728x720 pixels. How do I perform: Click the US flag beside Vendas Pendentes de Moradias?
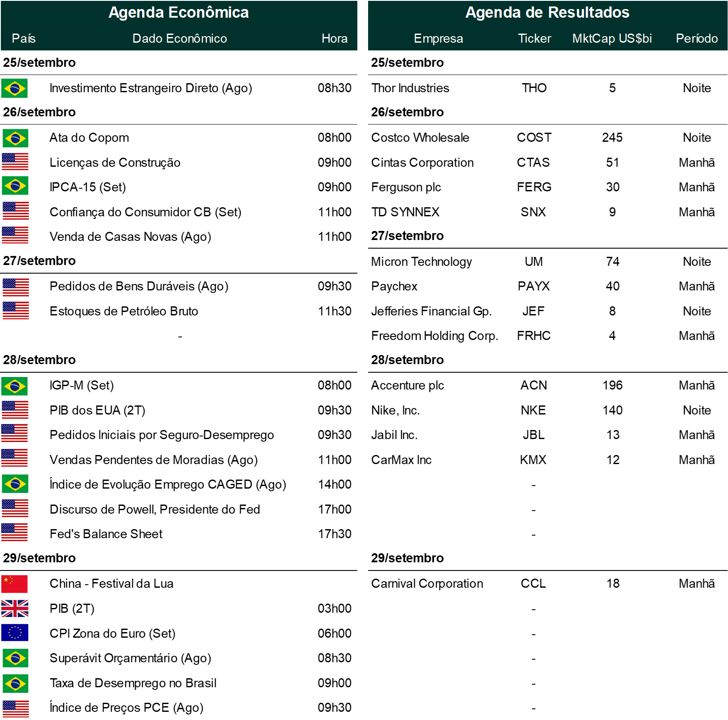pos(15,458)
